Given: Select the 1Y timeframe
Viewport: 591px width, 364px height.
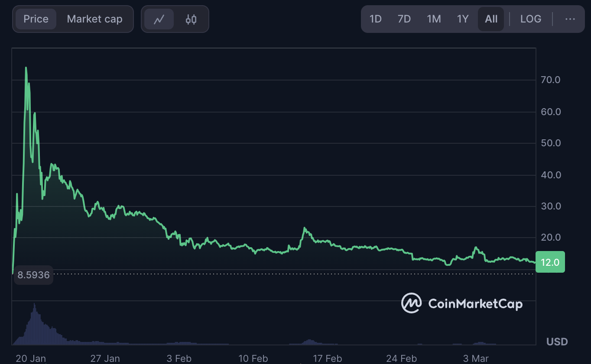Looking at the screenshot, I should point(462,19).
